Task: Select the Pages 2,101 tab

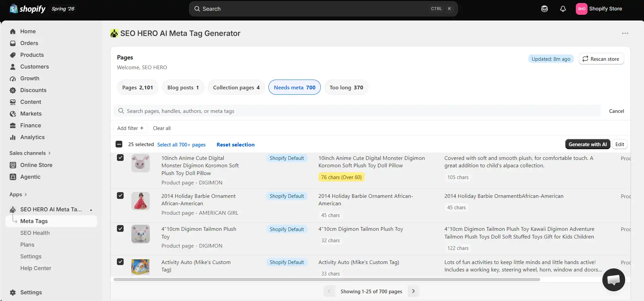Action: click(137, 87)
